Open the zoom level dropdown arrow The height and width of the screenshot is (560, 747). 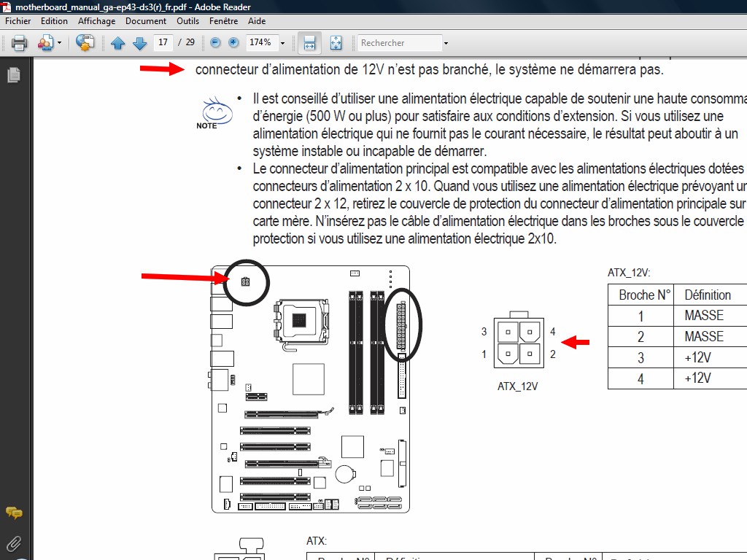282,43
